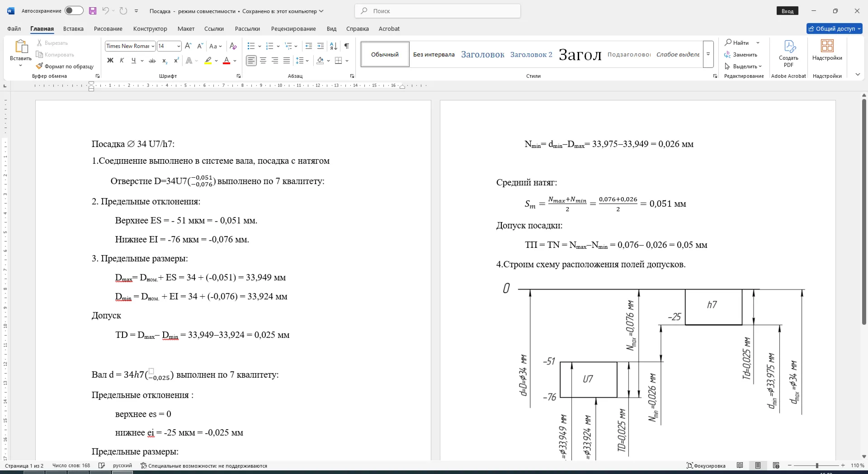Viewport: 868px width, 474px height.
Task: Center align the paragraph text
Action: point(263,61)
